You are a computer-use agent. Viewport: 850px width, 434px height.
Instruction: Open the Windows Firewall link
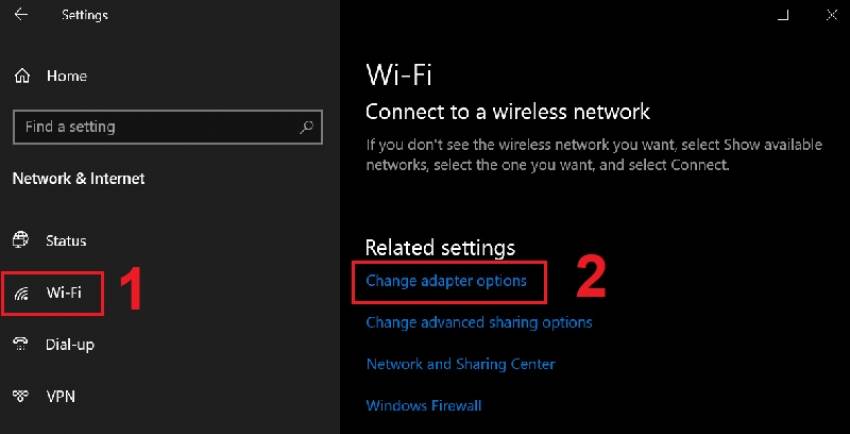coord(424,405)
